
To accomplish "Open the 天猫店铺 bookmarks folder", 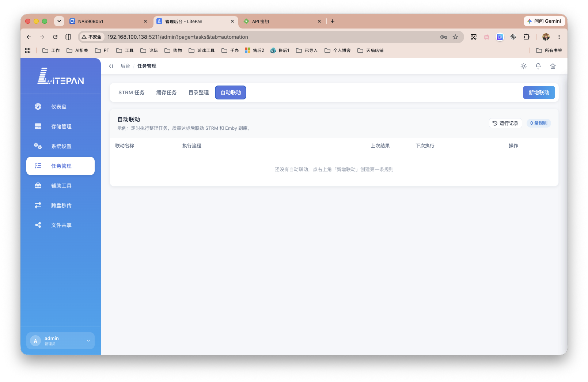I will pyautogui.click(x=371, y=50).
